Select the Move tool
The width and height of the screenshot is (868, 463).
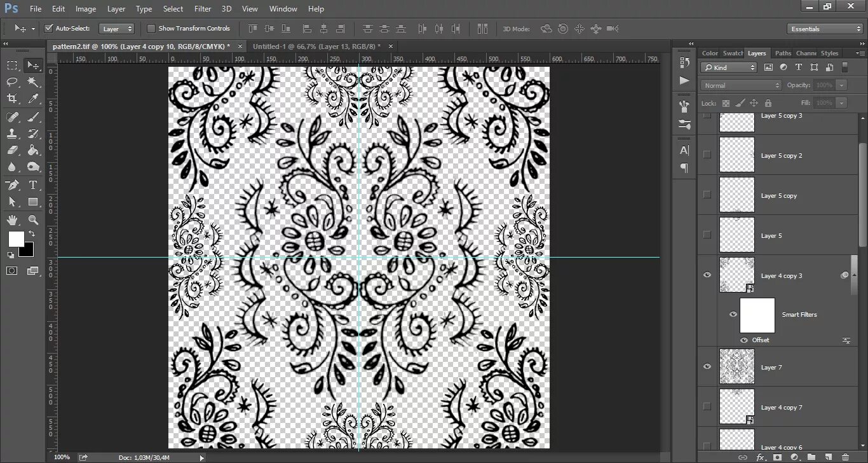(33, 66)
